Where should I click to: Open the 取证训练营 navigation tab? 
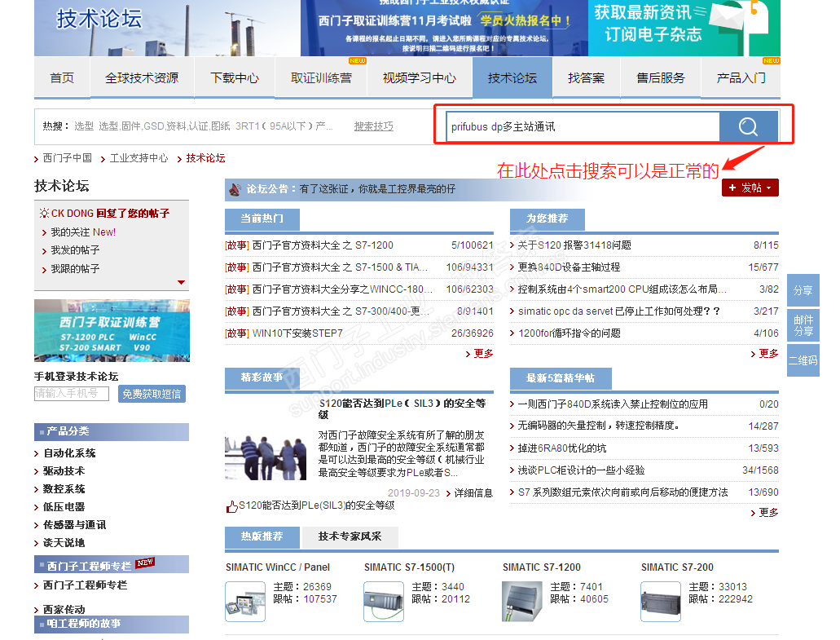click(321, 77)
